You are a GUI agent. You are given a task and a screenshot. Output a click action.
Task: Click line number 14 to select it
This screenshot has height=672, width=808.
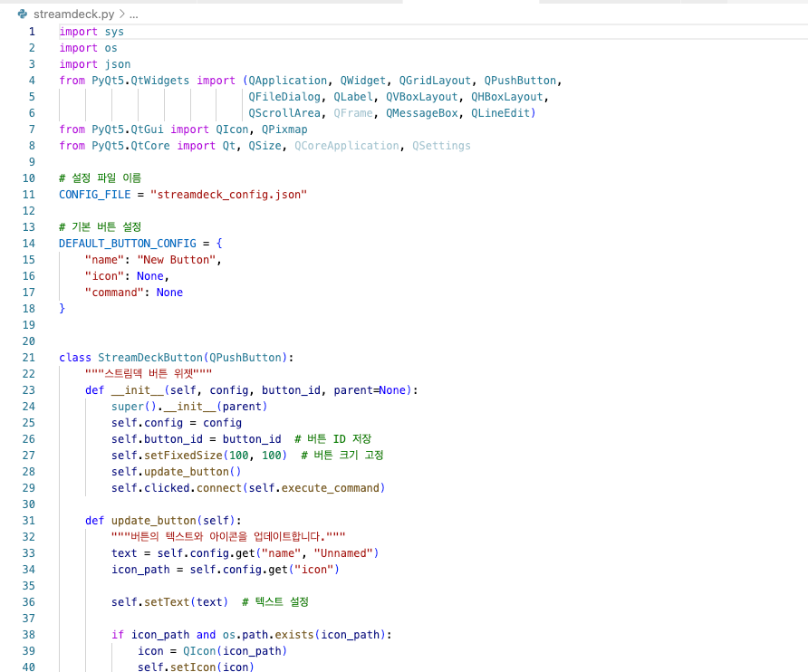[28, 243]
